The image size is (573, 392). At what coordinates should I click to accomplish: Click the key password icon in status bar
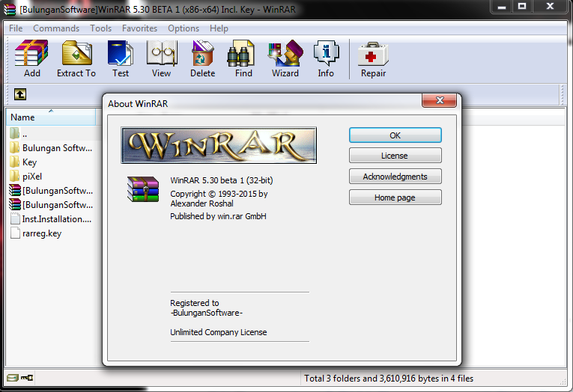coord(27,378)
